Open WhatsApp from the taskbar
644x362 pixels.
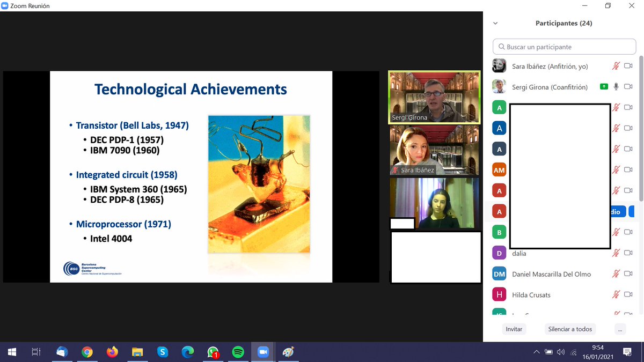[x=213, y=352]
